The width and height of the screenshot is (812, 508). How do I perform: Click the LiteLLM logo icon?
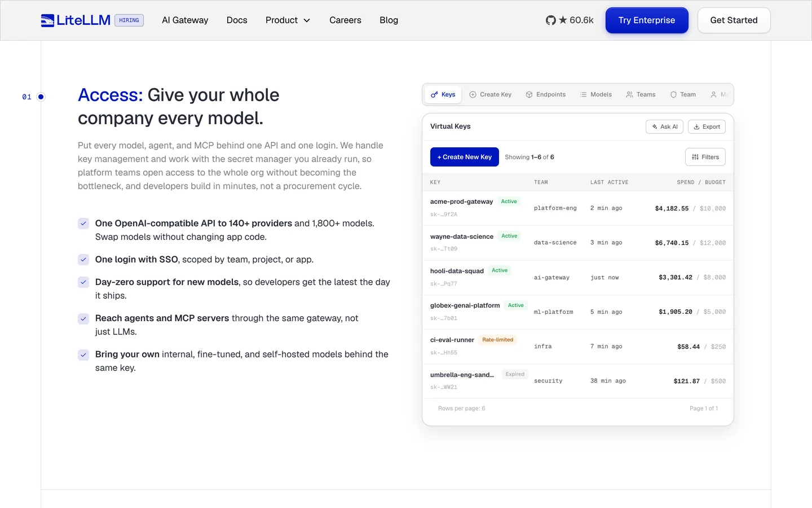[47, 20]
